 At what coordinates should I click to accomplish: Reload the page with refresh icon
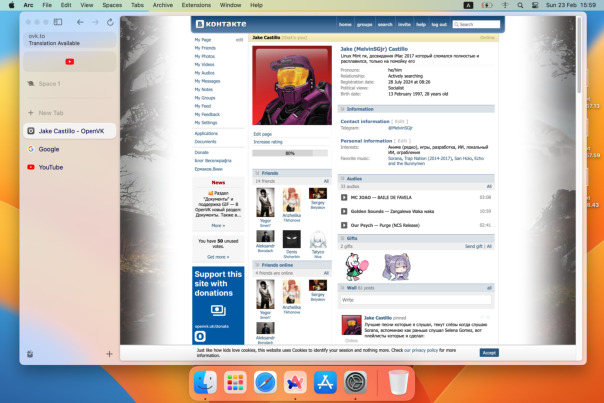[110, 21]
